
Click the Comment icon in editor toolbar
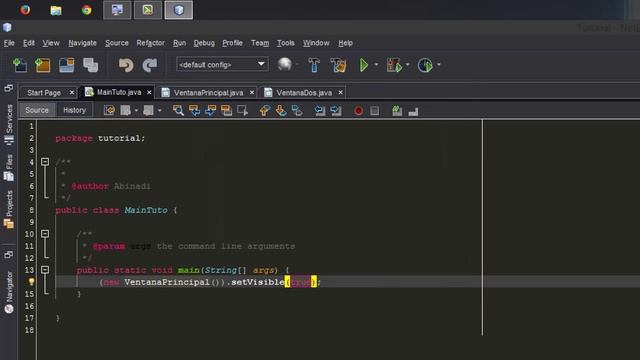pyautogui.click(x=397, y=110)
